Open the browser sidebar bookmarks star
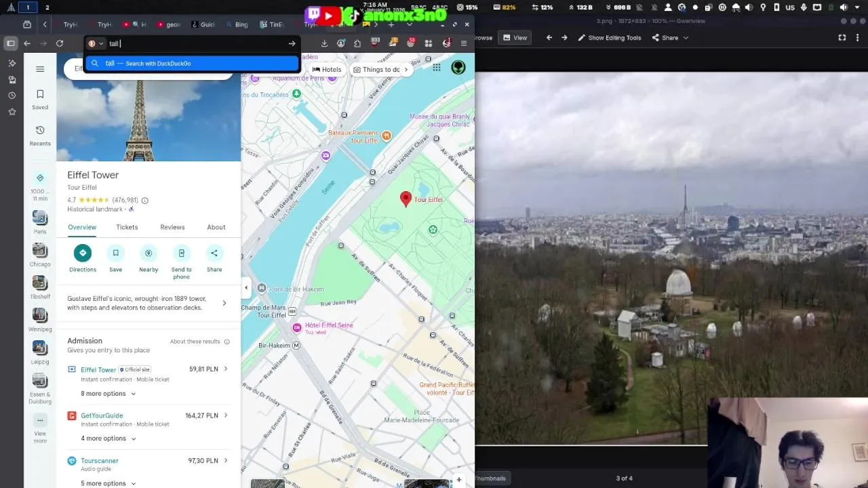This screenshot has width=868, height=488. pos(12,112)
